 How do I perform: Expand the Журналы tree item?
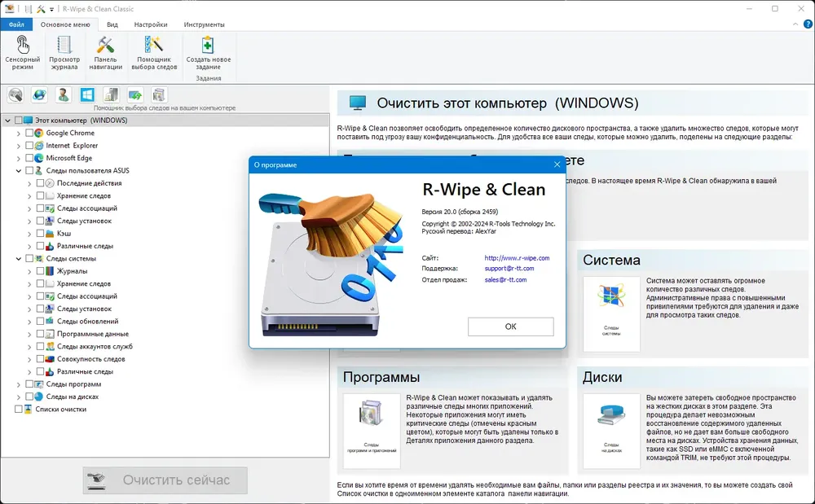(x=29, y=271)
